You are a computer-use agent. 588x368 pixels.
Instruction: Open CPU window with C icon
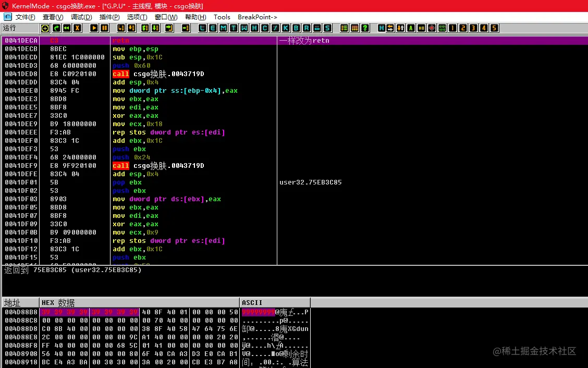(x=265, y=28)
